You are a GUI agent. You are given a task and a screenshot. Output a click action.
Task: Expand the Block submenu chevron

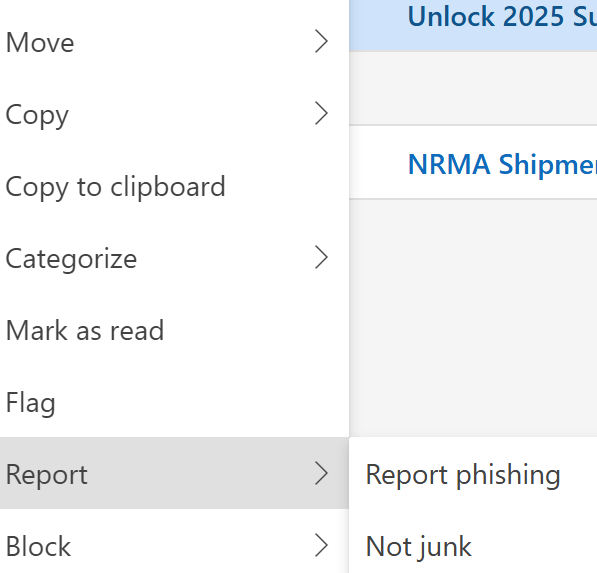pyautogui.click(x=321, y=546)
